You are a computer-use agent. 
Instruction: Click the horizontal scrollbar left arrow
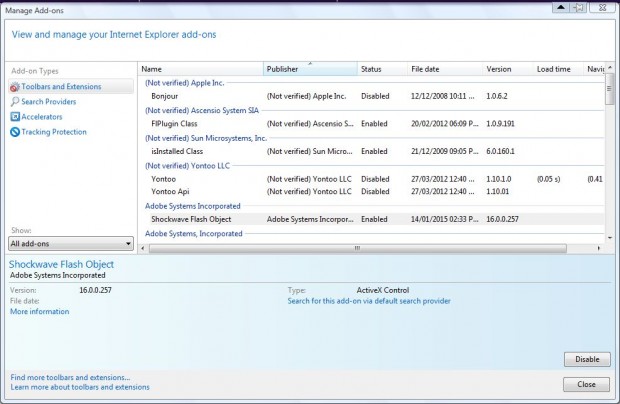143,248
